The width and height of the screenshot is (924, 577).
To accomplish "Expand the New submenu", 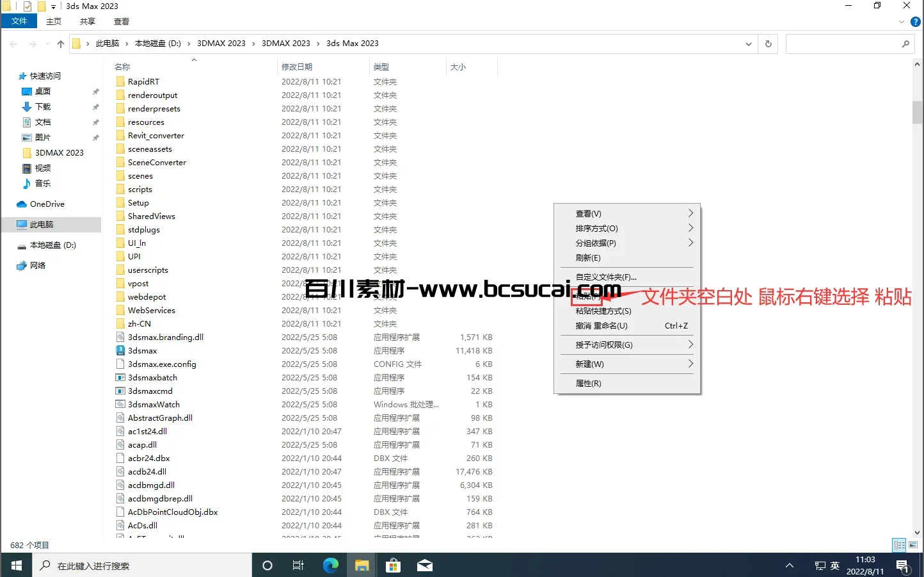I will [x=627, y=364].
